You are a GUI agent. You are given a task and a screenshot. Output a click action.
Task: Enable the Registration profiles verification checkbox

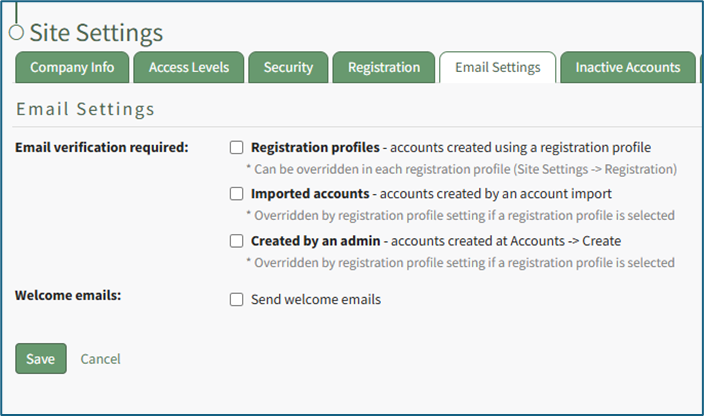[x=237, y=147]
